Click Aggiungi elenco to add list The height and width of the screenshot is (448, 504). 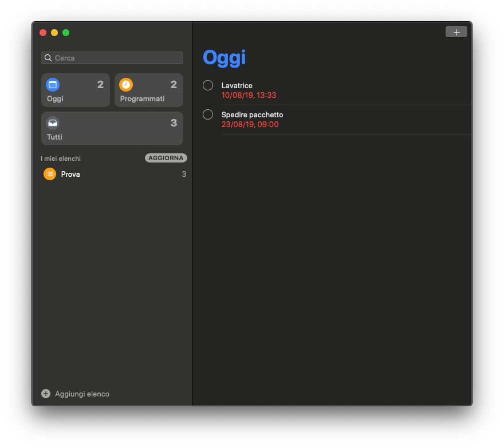82,394
